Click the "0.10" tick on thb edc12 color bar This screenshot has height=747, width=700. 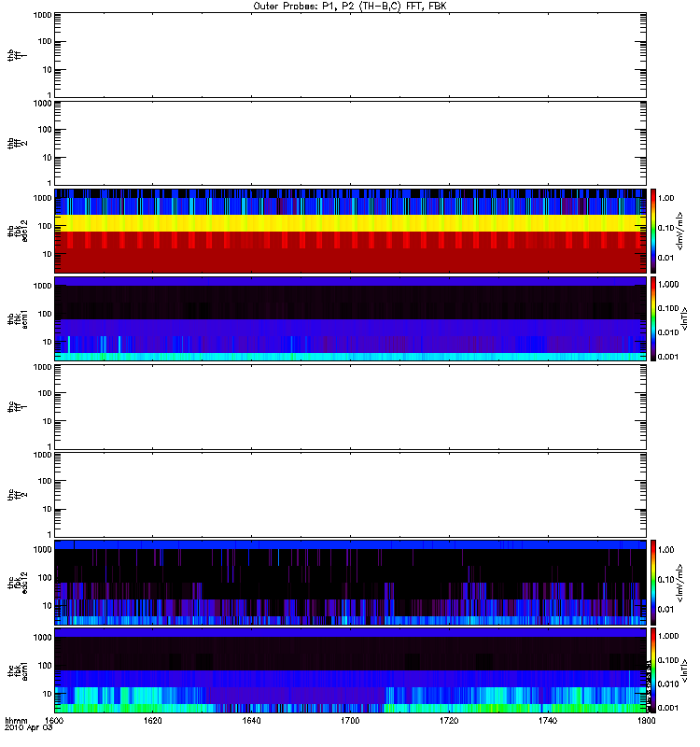[666, 228]
